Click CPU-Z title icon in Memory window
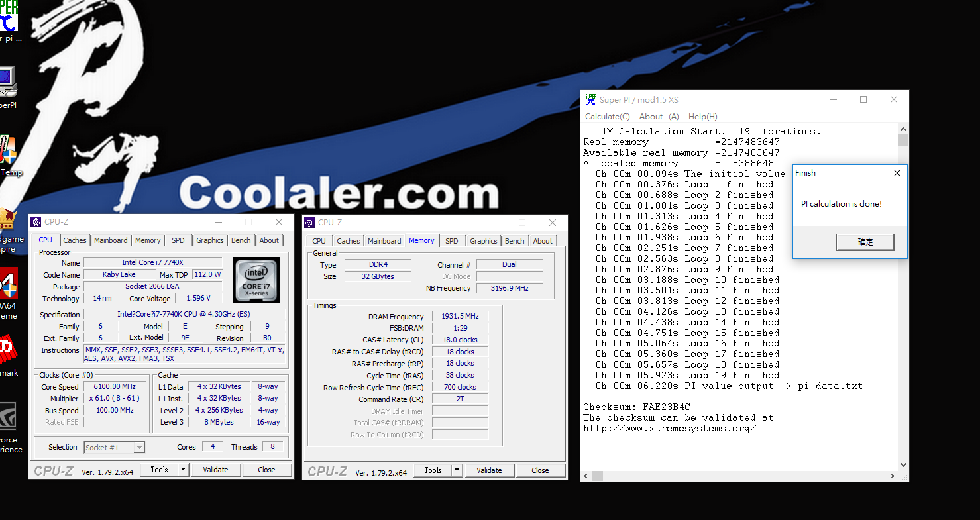980x520 pixels. coord(311,222)
